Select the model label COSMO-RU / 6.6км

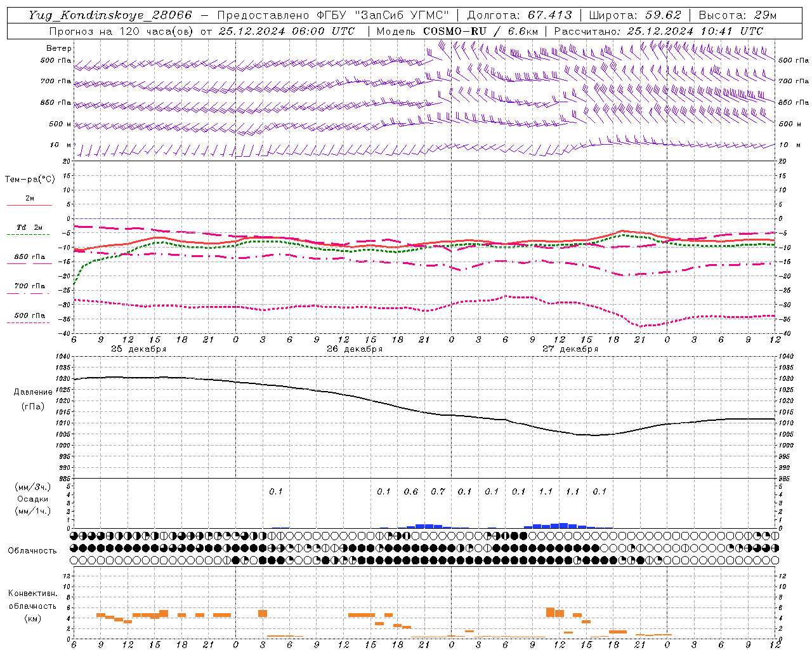click(480, 31)
